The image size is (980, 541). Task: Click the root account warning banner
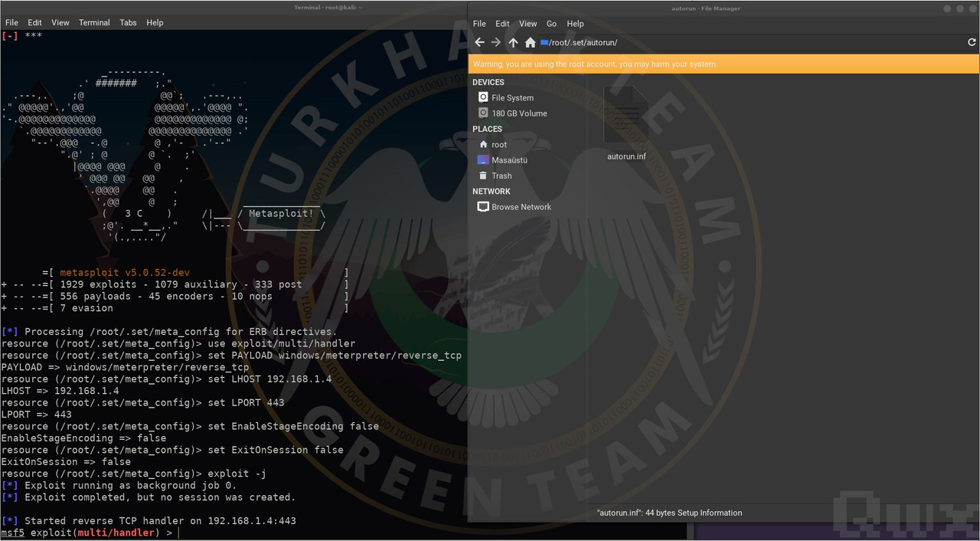pyautogui.click(x=724, y=64)
